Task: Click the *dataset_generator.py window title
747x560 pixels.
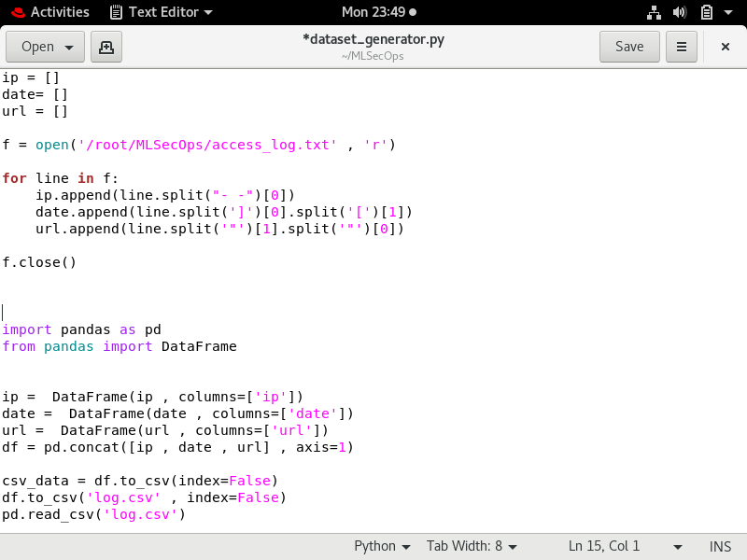Action: point(373,39)
